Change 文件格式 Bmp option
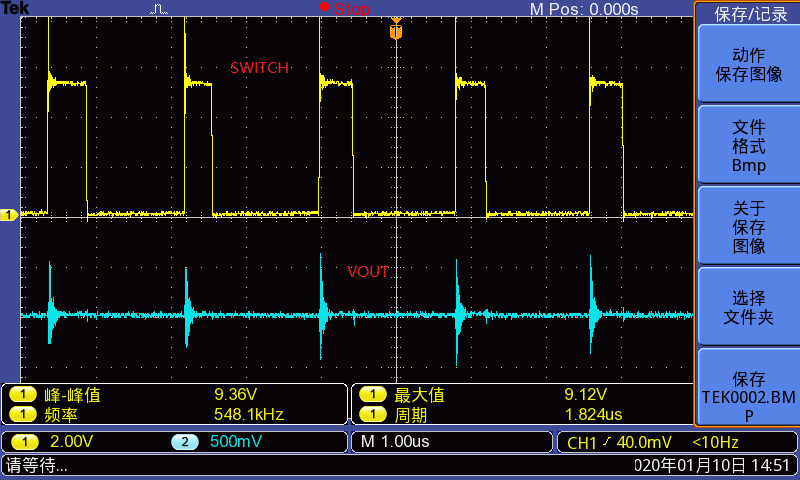The width and height of the screenshot is (800, 480). tap(748, 145)
